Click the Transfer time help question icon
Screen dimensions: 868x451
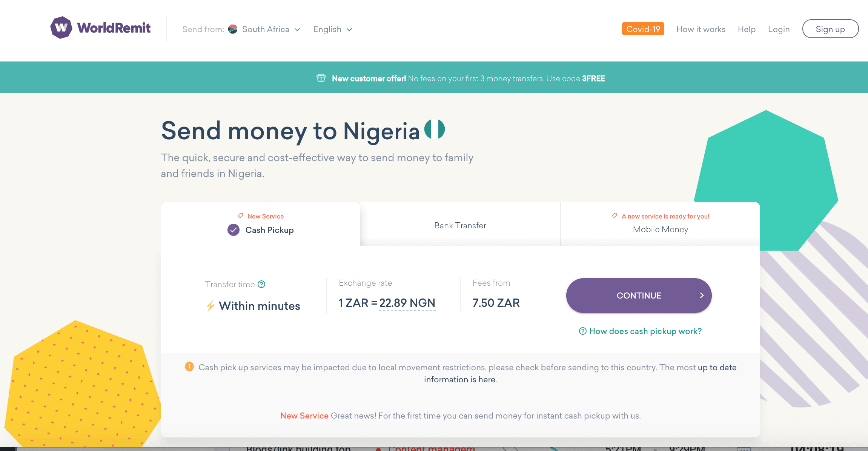point(261,284)
